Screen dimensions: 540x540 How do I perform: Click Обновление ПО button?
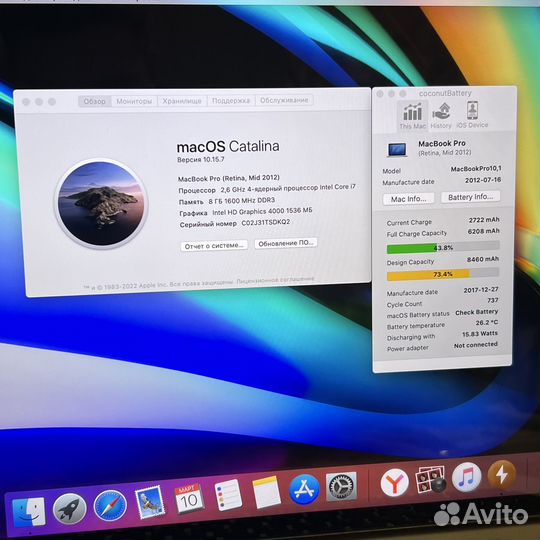pyautogui.click(x=285, y=243)
